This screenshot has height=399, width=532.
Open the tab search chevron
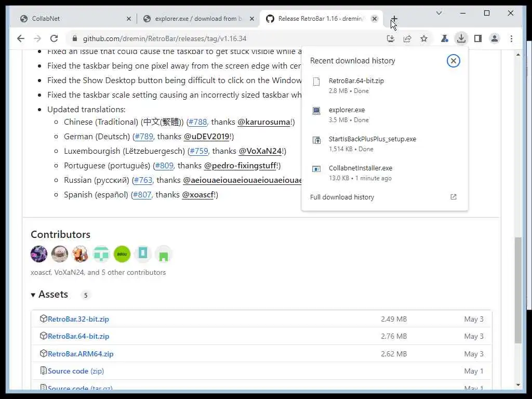click(438, 13)
